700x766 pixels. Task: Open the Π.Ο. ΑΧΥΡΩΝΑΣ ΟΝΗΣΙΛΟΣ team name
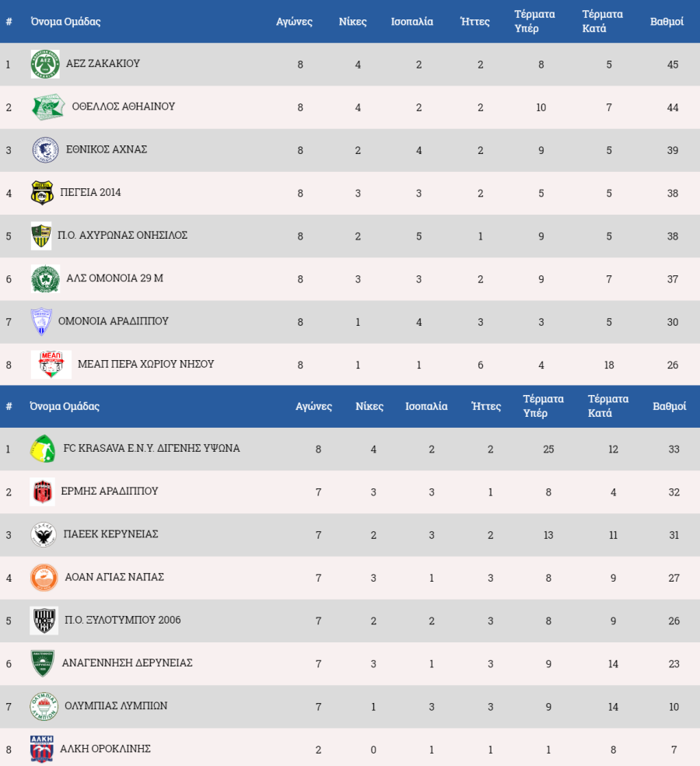[x=123, y=235]
